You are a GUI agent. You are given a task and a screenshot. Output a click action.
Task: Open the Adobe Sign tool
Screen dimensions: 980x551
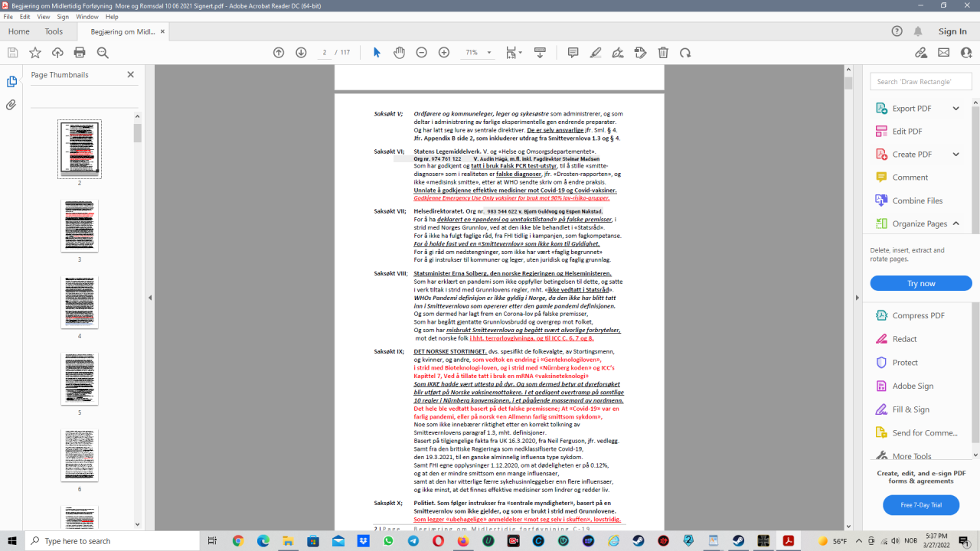pyautogui.click(x=913, y=386)
